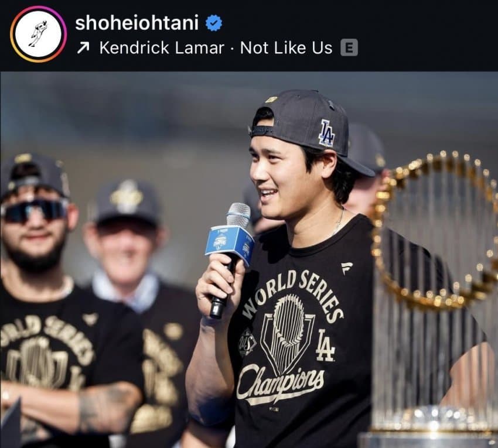Screen dimensions: 498x448
Task: Click the music arrow icon before Kendrick Lamar
Action: click(83, 48)
